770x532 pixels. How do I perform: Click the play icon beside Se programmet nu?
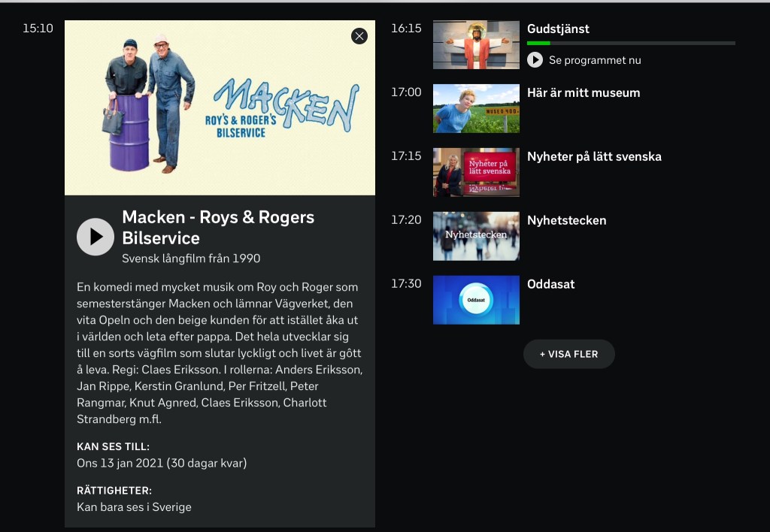(x=535, y=60)
